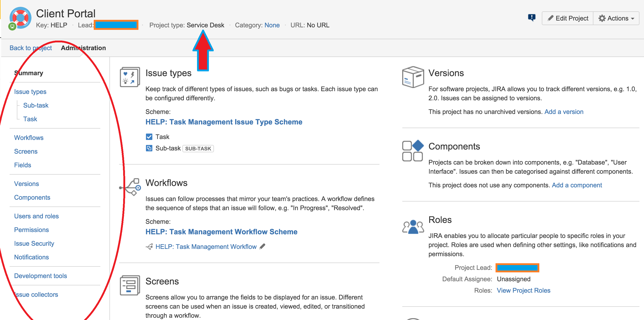
Task: Click the Roles people icon
Action: click(x=413, y=226)
